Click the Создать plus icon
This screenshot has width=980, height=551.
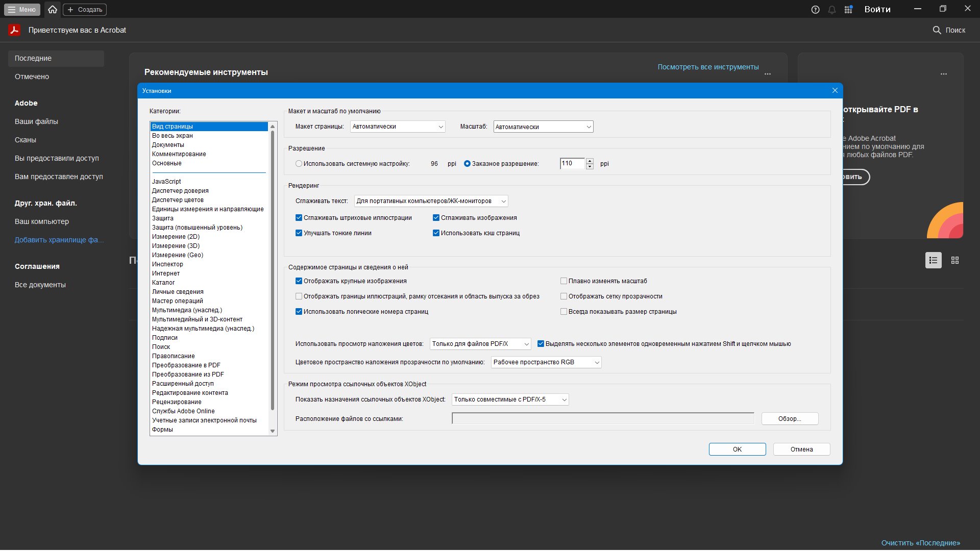70,9
